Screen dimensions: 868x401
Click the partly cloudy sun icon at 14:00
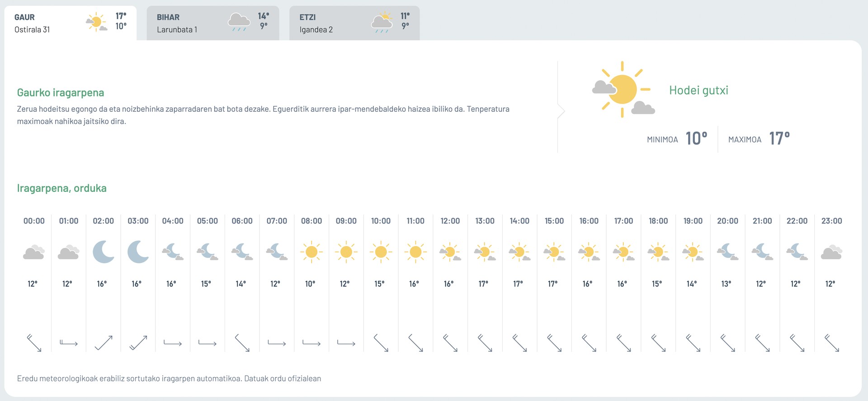519,252
